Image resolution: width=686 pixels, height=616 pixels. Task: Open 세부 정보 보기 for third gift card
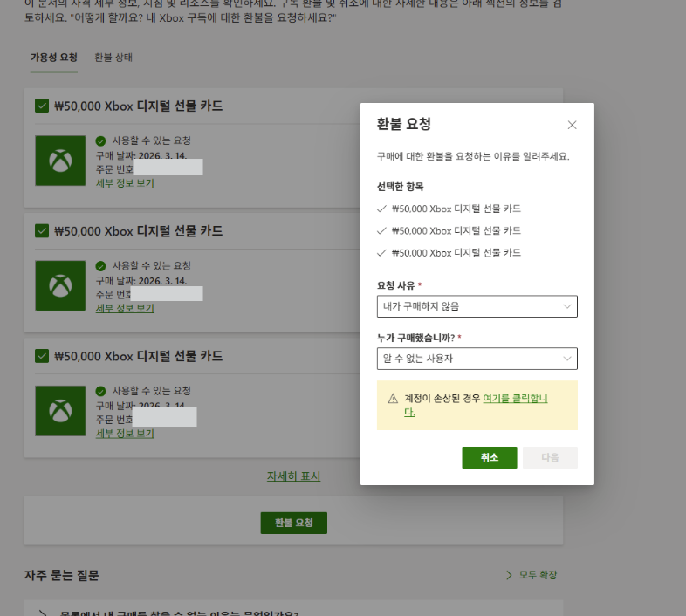coord(125,434)
